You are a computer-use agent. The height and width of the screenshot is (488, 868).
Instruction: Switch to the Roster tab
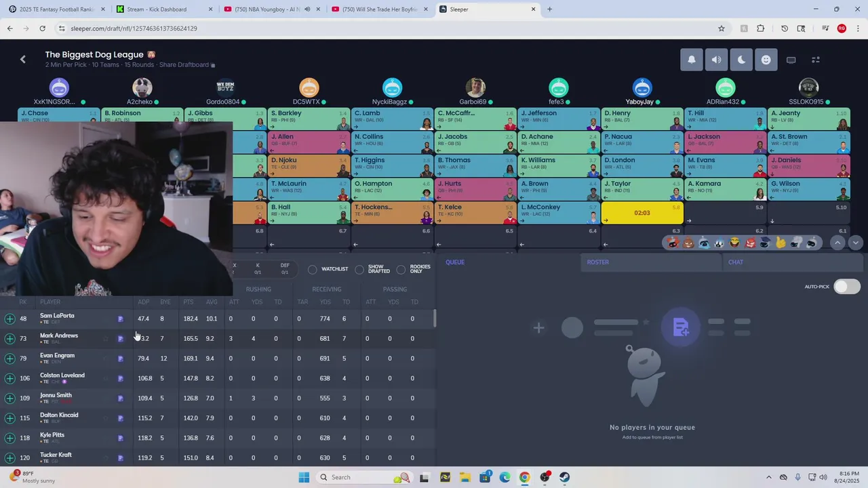597,262
